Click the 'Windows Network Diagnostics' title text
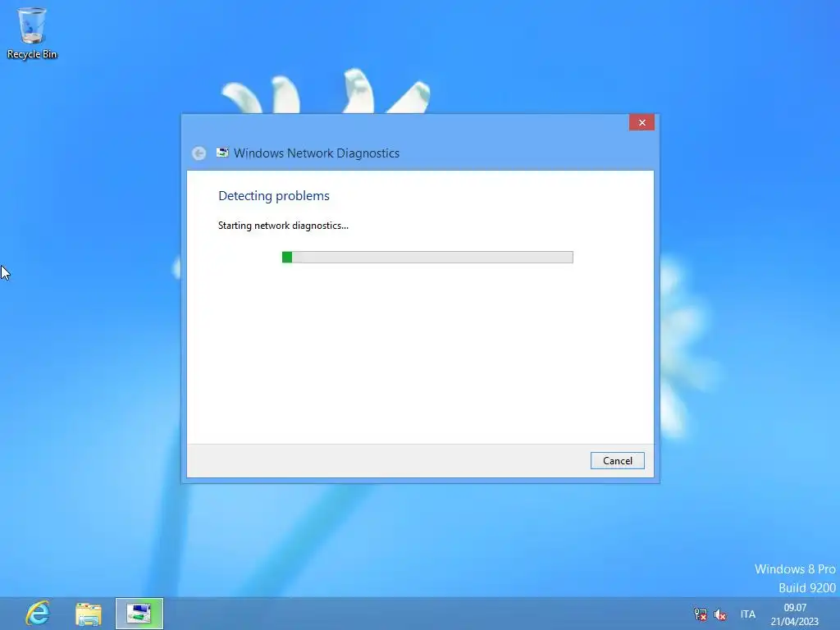Viewport: 840px width, 630px height. point(317,153)
